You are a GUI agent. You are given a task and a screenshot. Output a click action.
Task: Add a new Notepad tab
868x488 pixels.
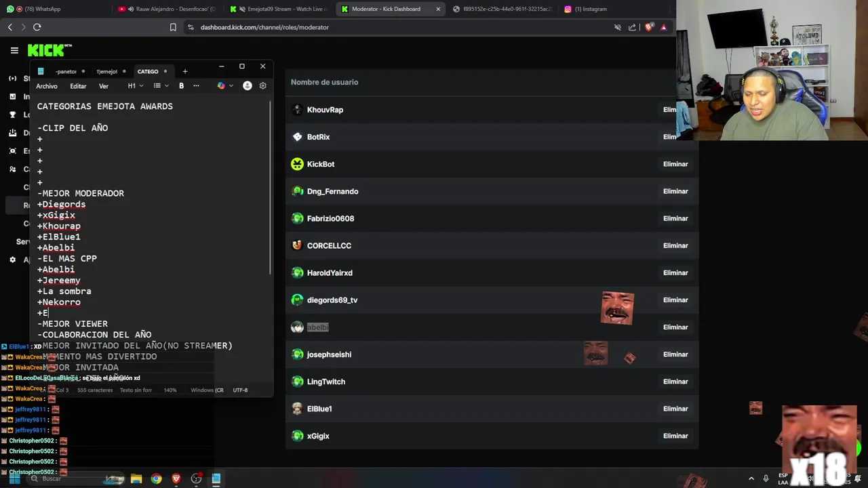pyautogui.click(x=184, y=71)
